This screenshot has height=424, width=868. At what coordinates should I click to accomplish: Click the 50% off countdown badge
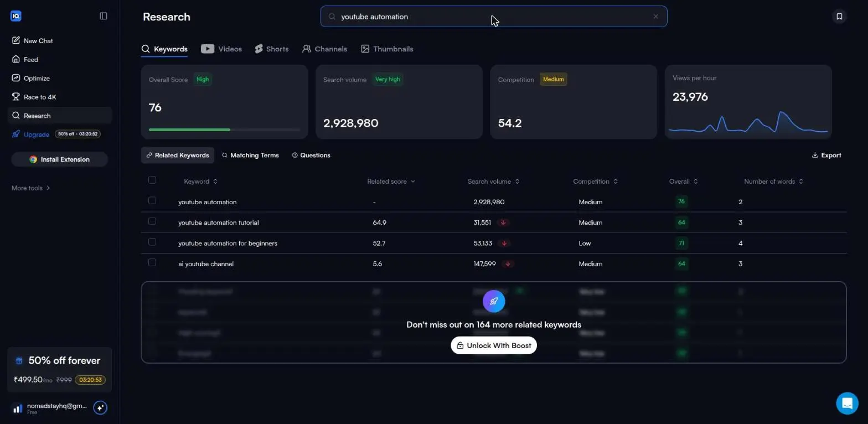tap(77, 134)
